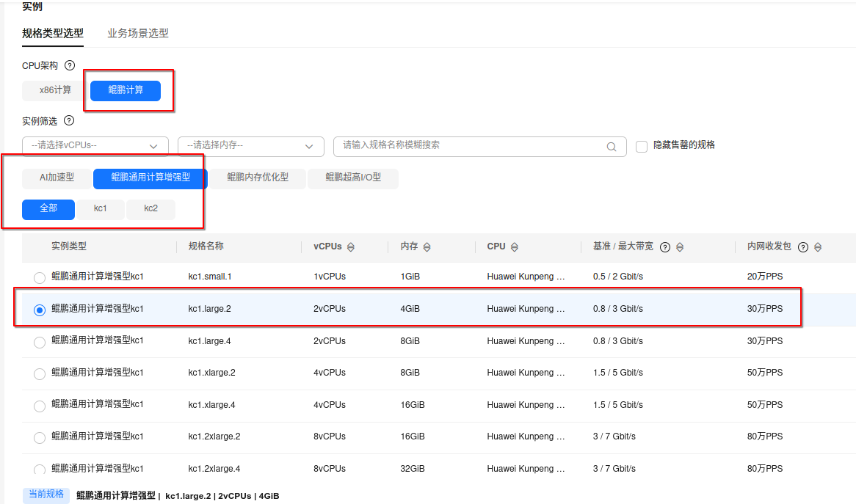This screenshot has height=504, width=856.
Task: Switch to the 规格类型选型 tab
Action: pyautogui.click(x=52, y=33)
